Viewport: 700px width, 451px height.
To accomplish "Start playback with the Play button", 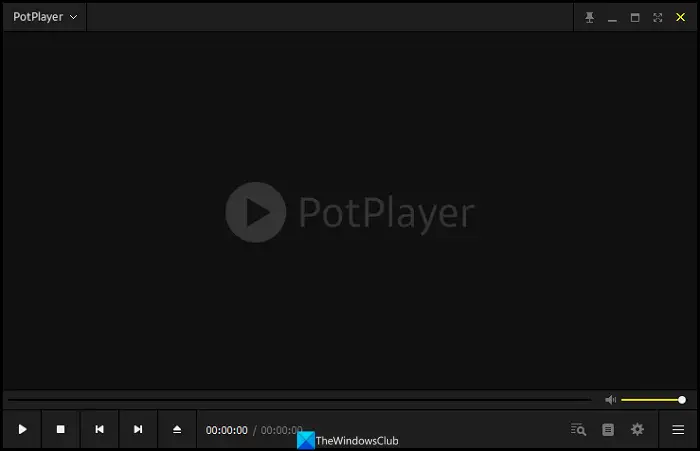I will [x=22, y=430].
